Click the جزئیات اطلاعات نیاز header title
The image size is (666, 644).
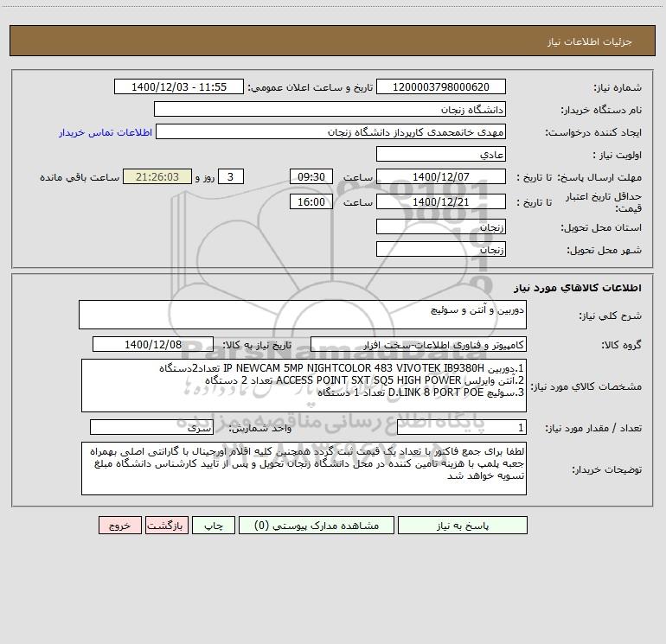point(590,41)
